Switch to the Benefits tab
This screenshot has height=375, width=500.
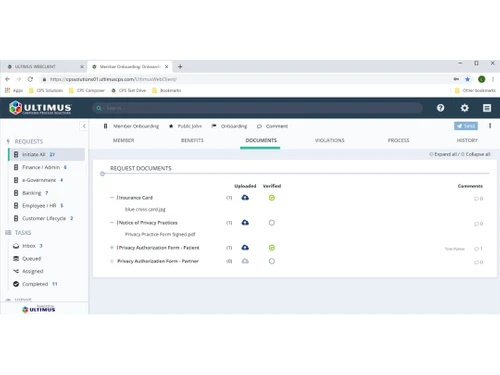point(192,140)
